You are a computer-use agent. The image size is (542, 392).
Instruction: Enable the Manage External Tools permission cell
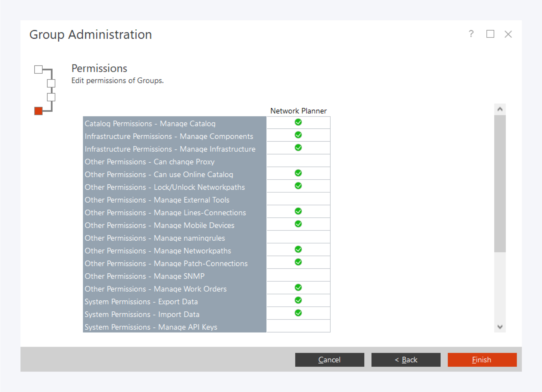298,199
